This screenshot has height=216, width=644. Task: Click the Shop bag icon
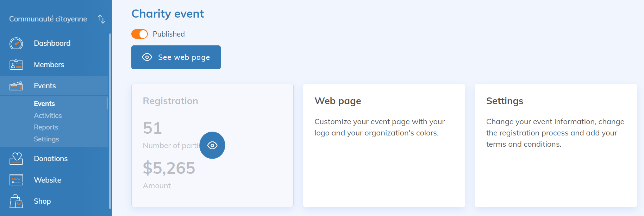(x=16, y=201)
